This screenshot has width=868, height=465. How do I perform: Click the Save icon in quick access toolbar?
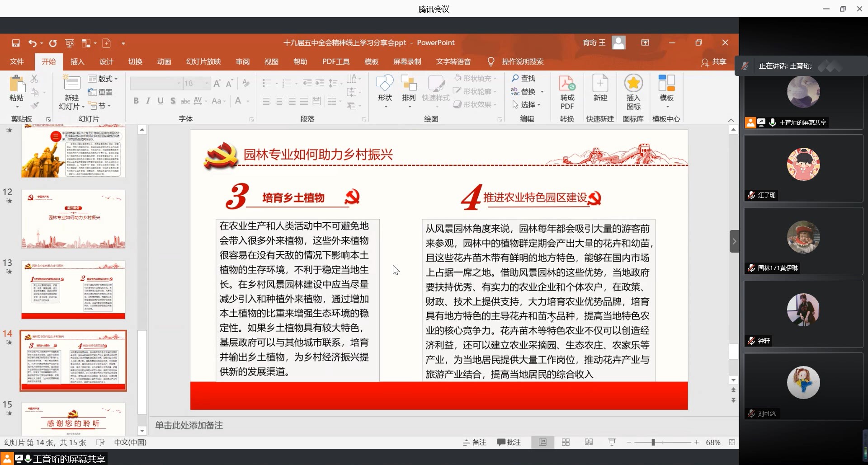[x=16, y=43]
